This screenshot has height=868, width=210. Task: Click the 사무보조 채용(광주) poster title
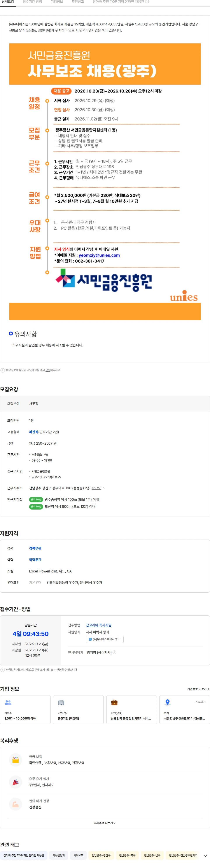pos(92,71)
